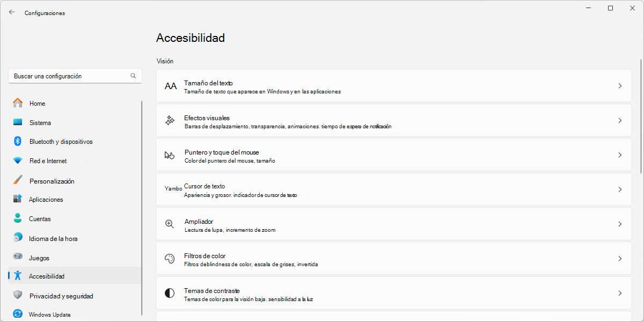Open Temas de contraste via chevron arrow
The height and width of the screenshot is (322, 644).
point(620,293)
